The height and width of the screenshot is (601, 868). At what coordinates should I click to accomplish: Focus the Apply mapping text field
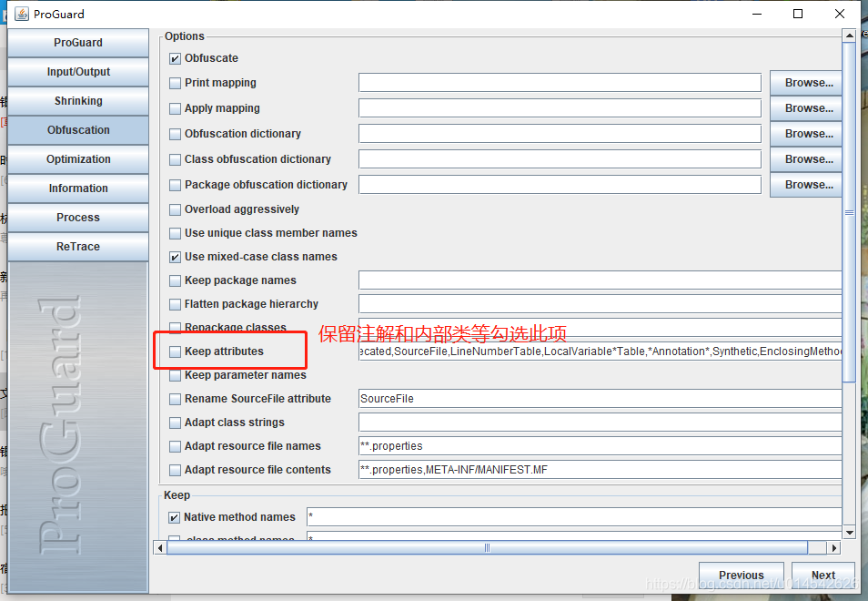pos(560,108)
